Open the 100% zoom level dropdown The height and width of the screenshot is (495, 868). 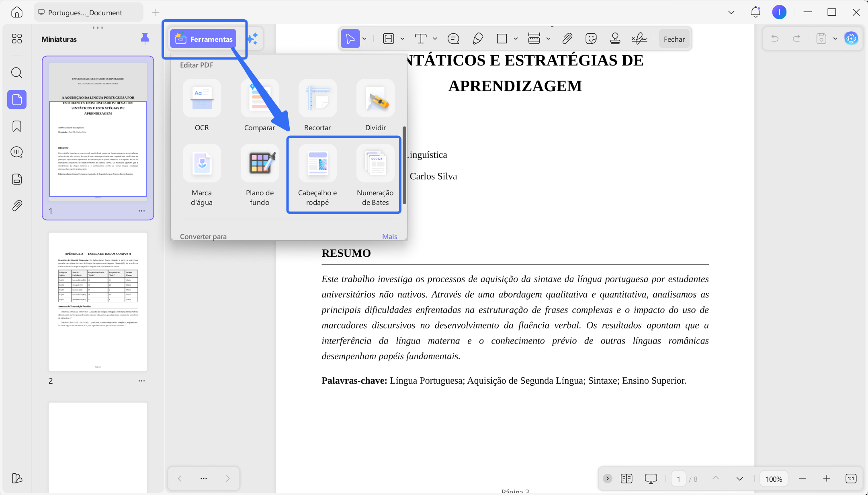774,479
